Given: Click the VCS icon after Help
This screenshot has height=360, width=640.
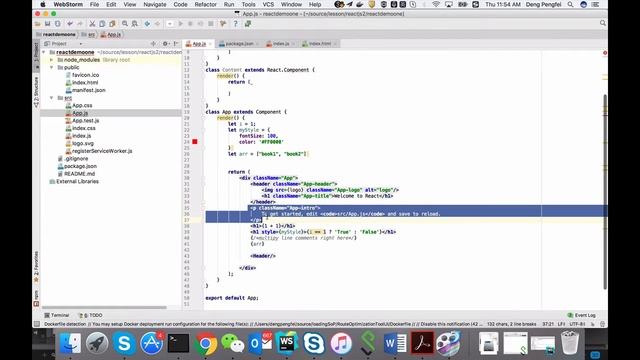Looking at the screenshot, I should tap(248, 24).
